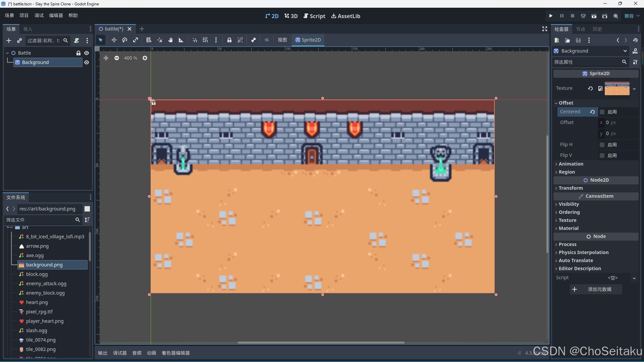Enable the Flip H checkbox
Viewport: 644px width, 362px height.
(x=602, y=145)
